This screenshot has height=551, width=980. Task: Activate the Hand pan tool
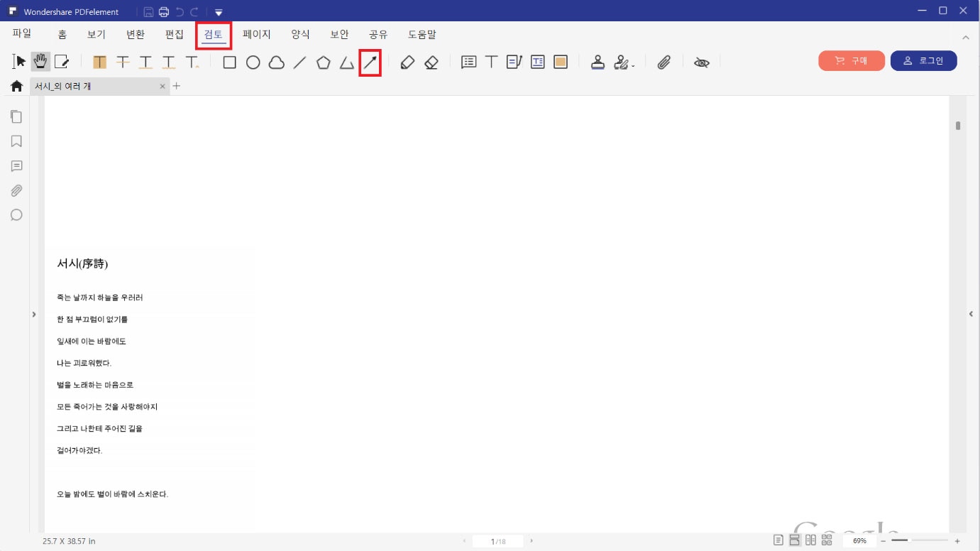pos(40,62)
